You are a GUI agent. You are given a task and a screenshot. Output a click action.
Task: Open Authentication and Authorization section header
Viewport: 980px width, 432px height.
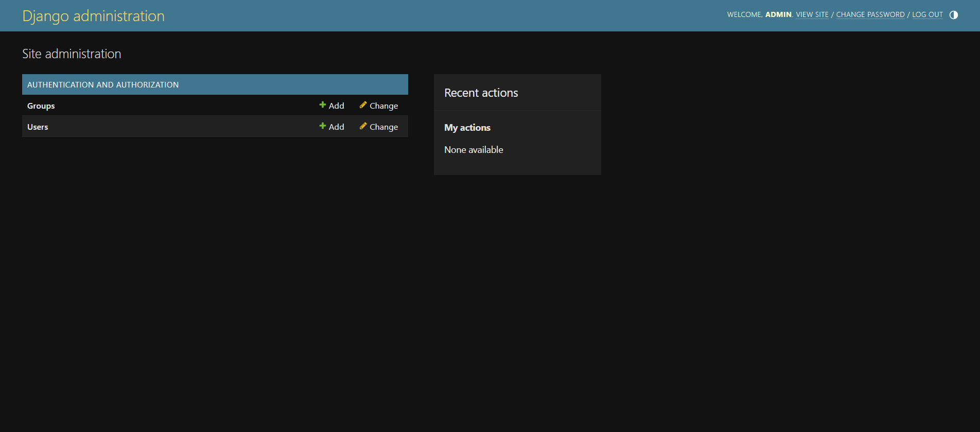click(x=103, y=84)
